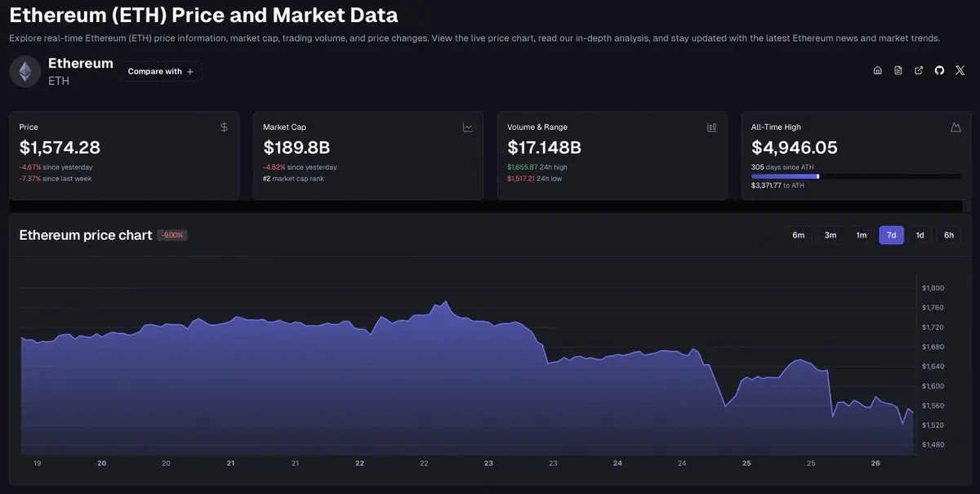Click the price peak near date 22 on chart
This screenshot has width=980, height=494.
tap(445, 302)
